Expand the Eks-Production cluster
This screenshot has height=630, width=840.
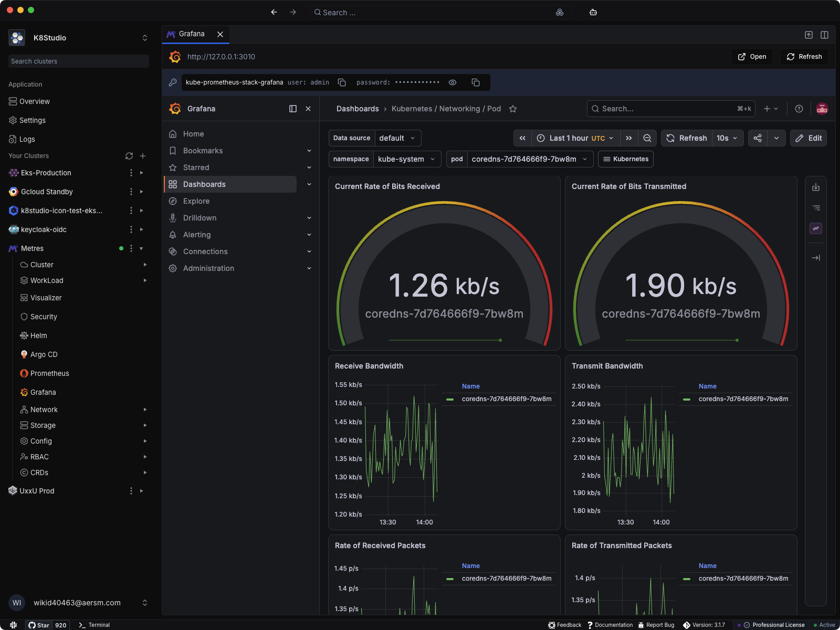coord(141,173)
